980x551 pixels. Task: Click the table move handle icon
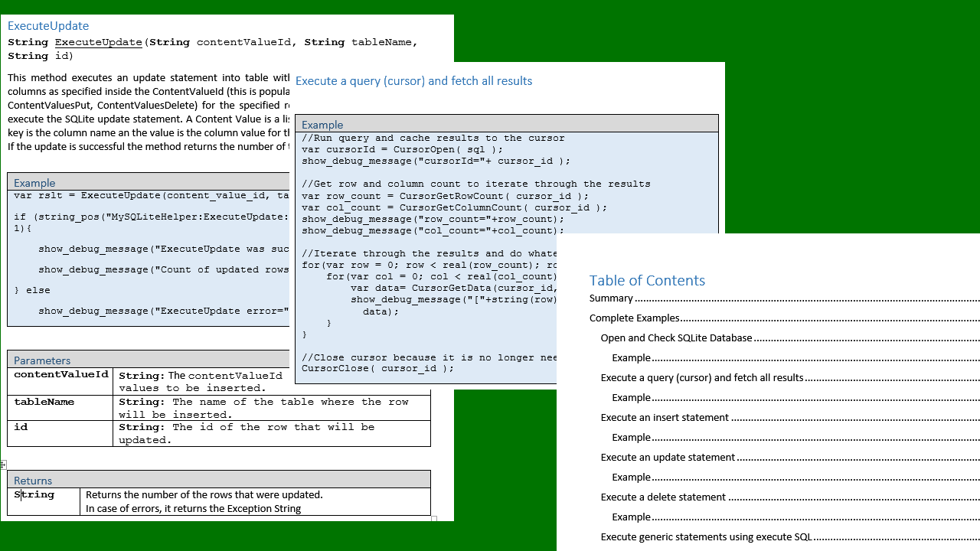[x=2, y=464]
